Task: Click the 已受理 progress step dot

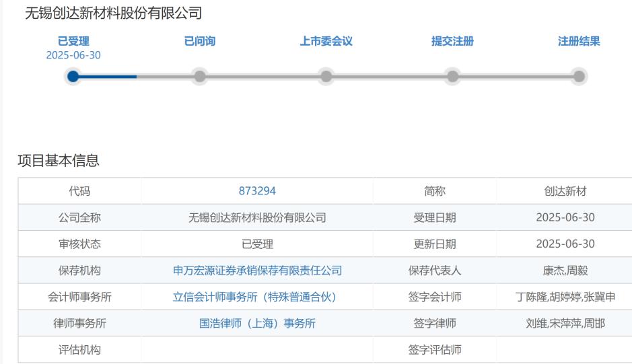Action: 73,76
